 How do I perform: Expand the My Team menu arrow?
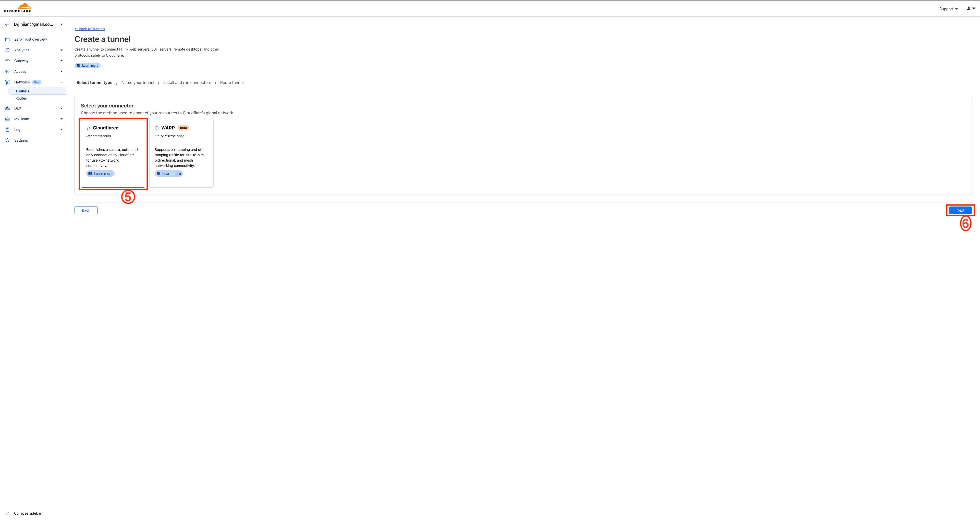tap(61, 119)
